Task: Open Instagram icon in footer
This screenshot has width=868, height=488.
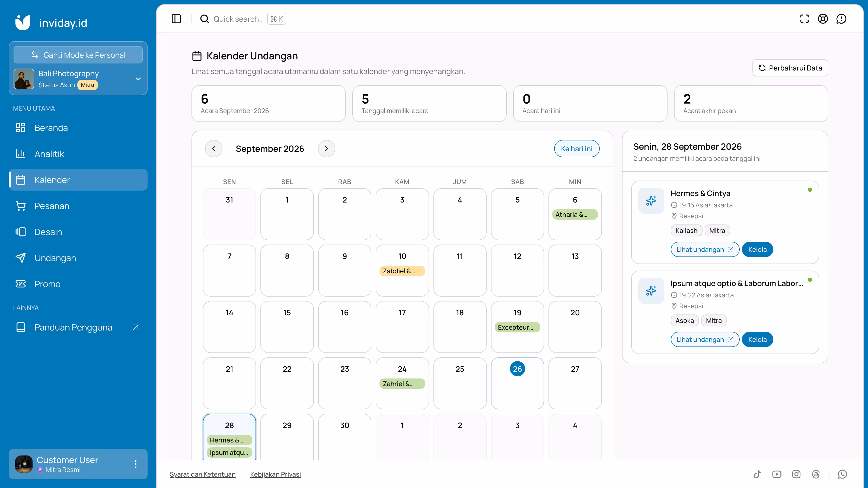Action: pos(796,474)
